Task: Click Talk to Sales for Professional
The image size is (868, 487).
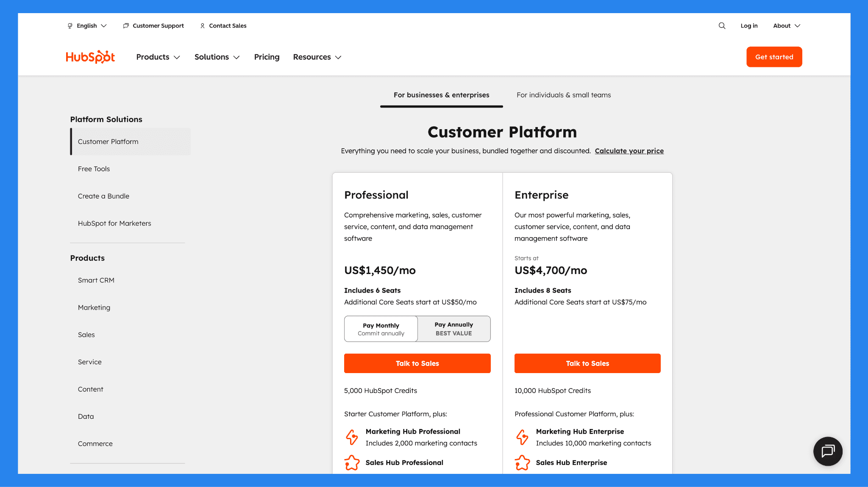Action: click(x=417, y=363)
